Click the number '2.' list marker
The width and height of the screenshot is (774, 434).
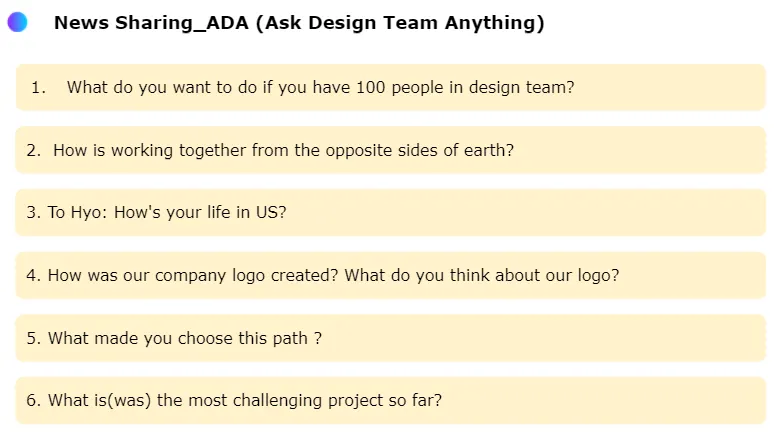pos(33,150)
